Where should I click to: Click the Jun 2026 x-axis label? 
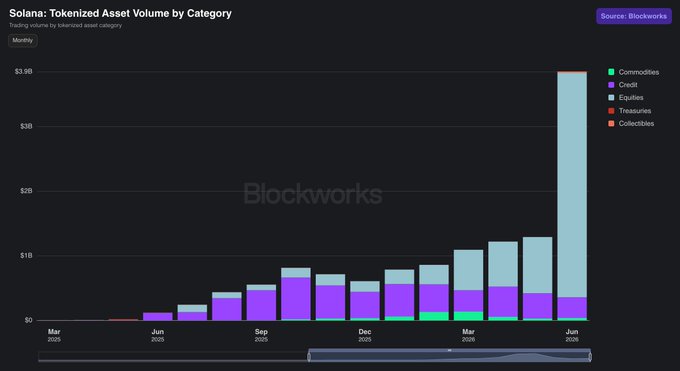pos(572,335)
